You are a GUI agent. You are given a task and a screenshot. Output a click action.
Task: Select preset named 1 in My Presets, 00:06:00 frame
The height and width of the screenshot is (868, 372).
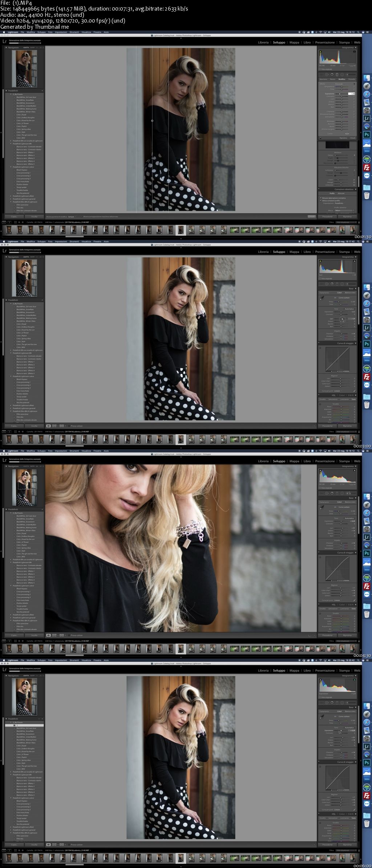24,725
